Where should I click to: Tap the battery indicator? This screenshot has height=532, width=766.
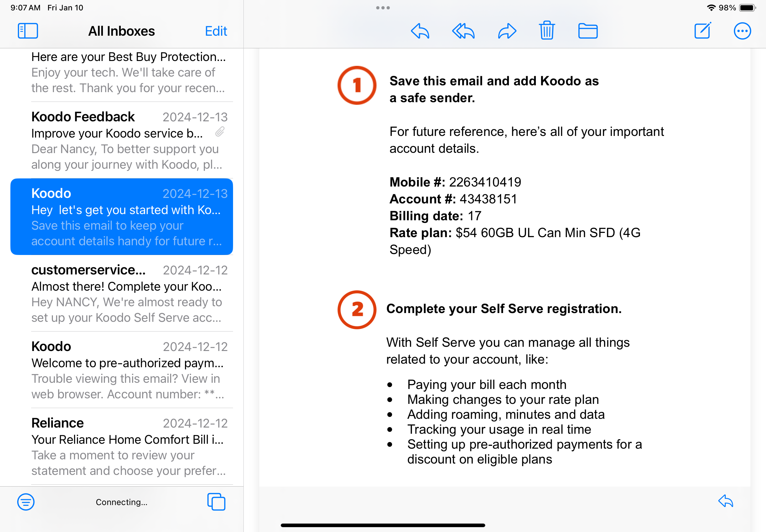747,8
